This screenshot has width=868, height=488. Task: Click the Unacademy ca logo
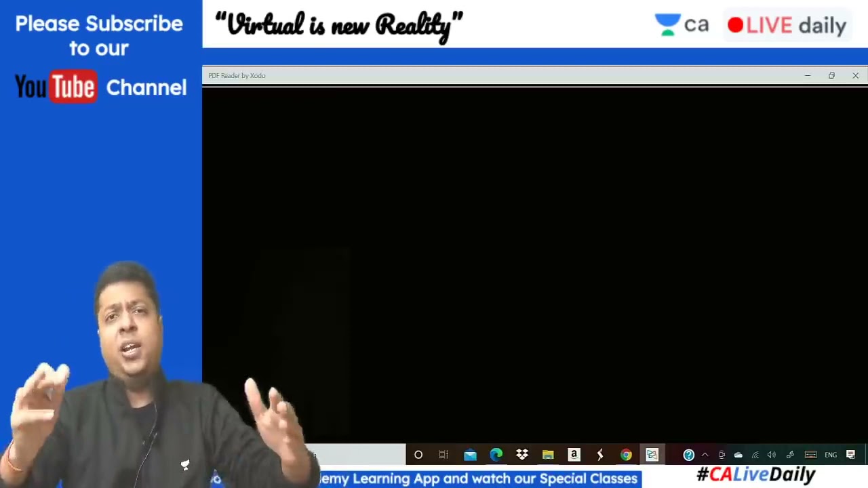coord(682,25)
